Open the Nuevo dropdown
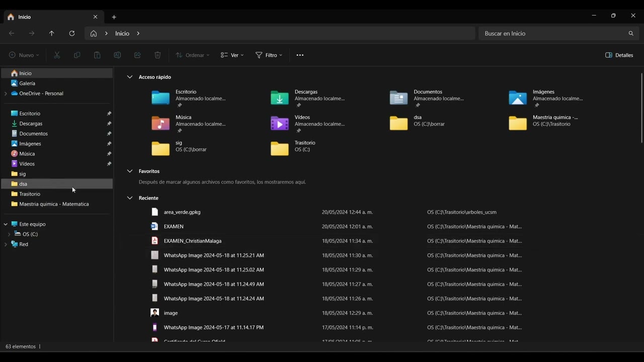This screenshot has height=362, width=644. pos(24,55)
